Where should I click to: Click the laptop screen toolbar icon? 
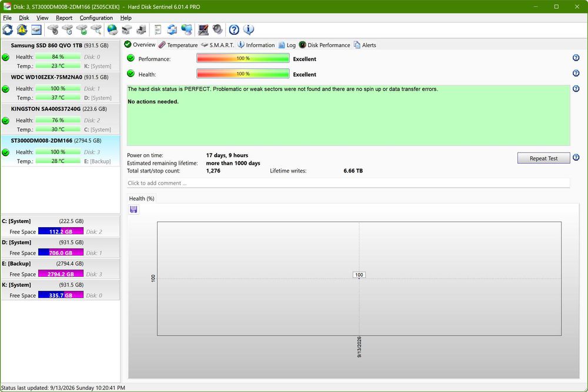tap(203, 29)
